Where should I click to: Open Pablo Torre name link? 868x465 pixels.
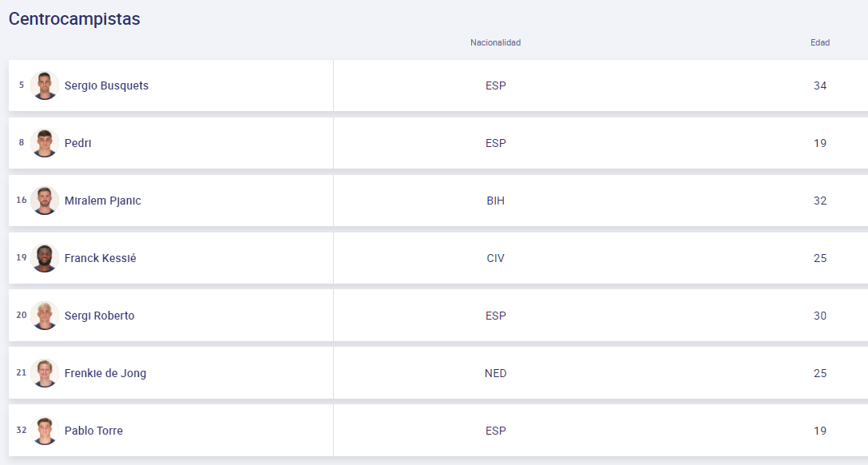point(93,431)
